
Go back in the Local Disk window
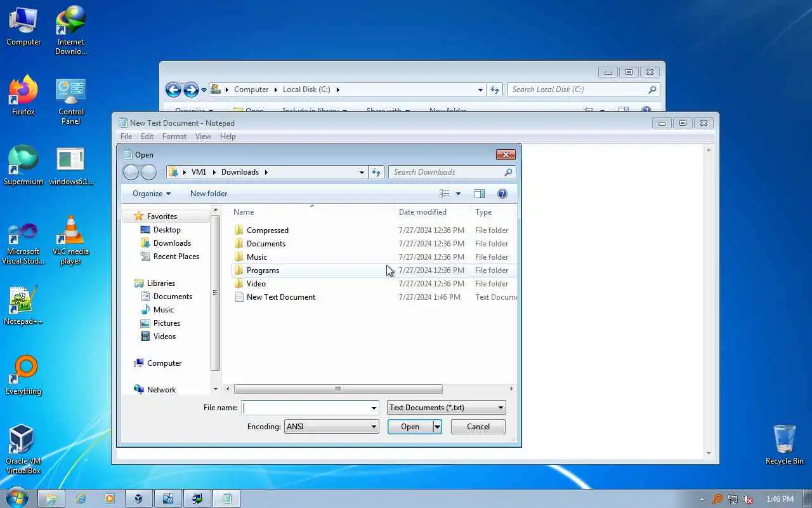coord(173,90)
